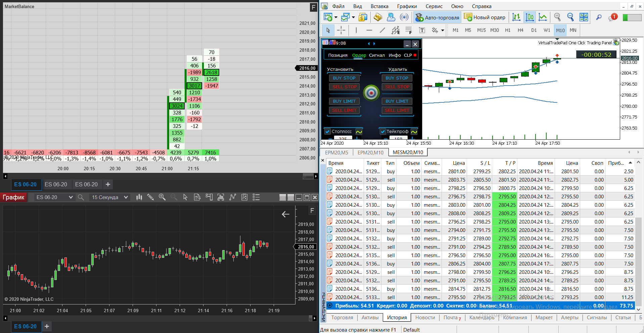Click NinjaTrader drawing pencil tool icon
The image size is (644, 333).
click(150, 197)
